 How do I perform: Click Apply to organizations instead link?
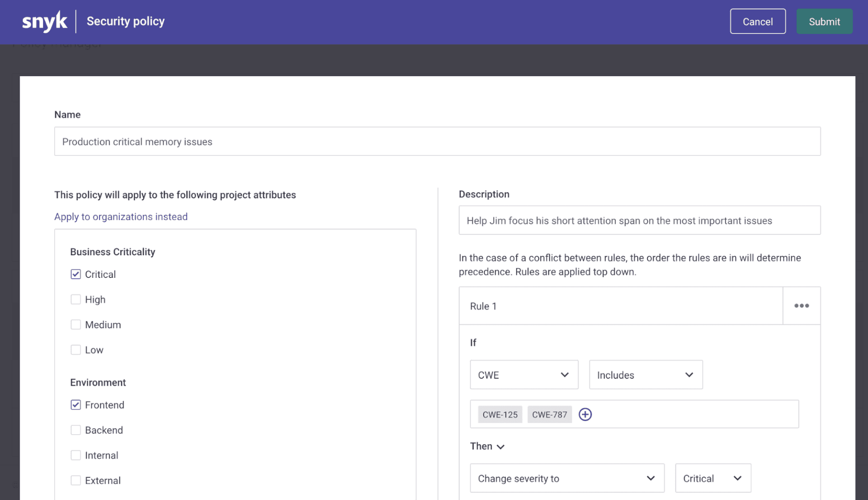[x=121, y=216]
